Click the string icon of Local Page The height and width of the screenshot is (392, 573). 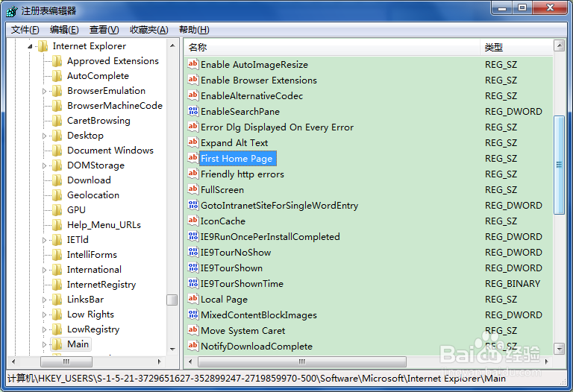(193, 300)
